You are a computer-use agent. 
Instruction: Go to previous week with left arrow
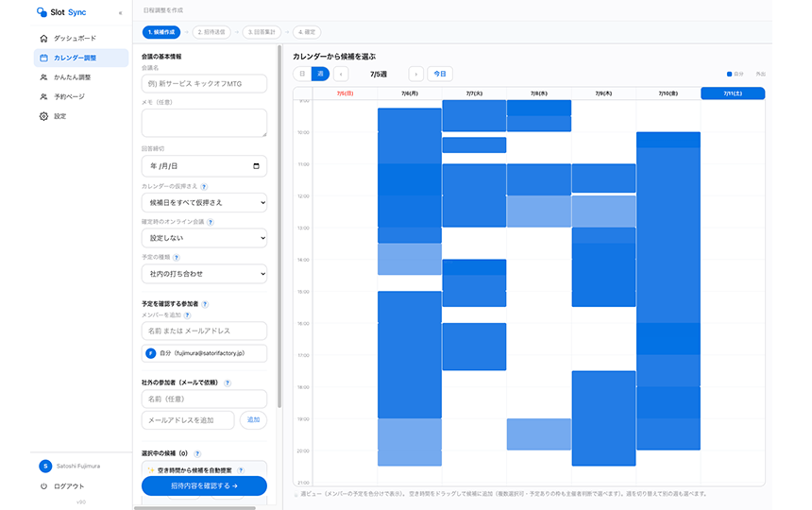coord(341,74)
